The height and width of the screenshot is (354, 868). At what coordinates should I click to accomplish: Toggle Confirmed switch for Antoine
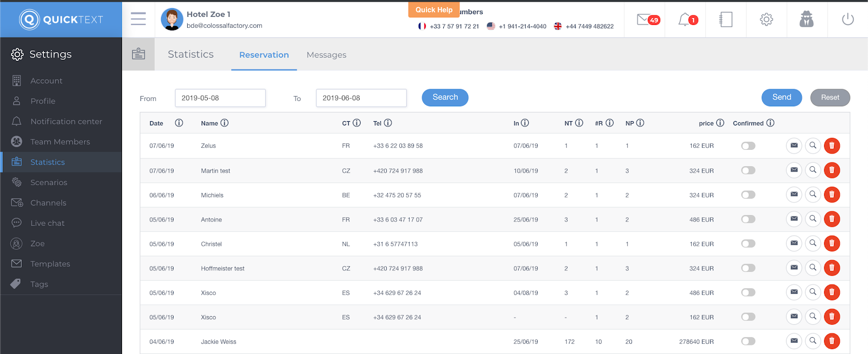pyautogui.click(x=748, y=219)
